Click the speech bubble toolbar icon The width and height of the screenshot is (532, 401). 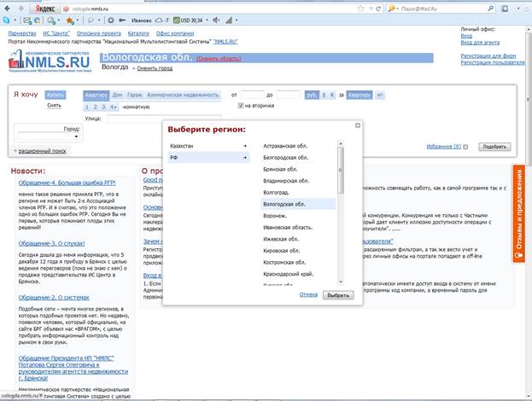[x=91, y=20]
